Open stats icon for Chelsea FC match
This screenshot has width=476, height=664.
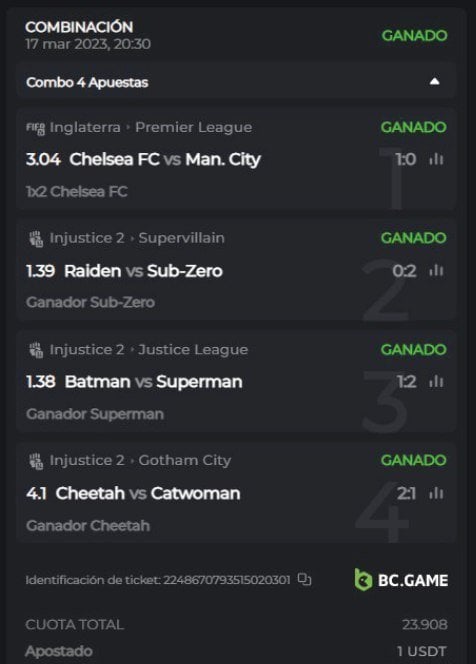pyautogui.click(x=436, y=160)
